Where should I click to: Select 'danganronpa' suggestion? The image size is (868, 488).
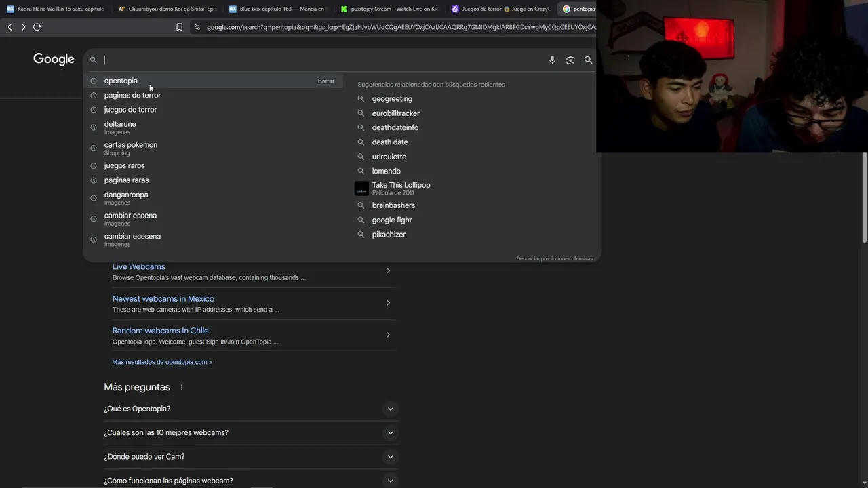126,198
